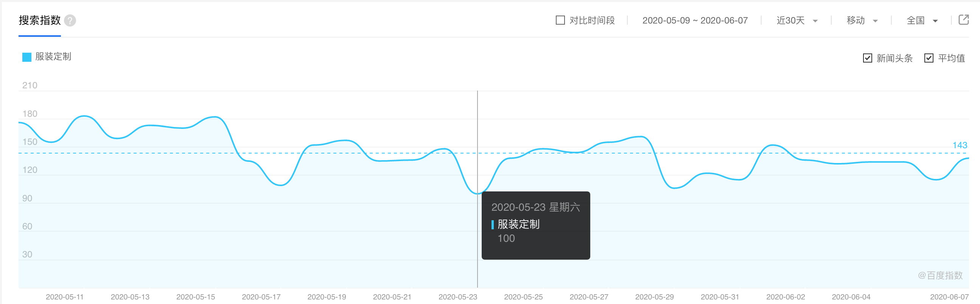Click the @百度指数 watermark
980x304 pixels.
[940, 275]
